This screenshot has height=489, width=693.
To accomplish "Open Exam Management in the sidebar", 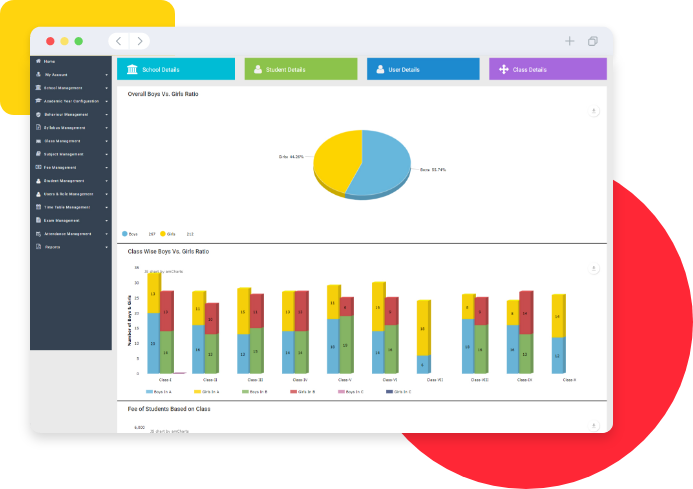I will pos(70,220).
